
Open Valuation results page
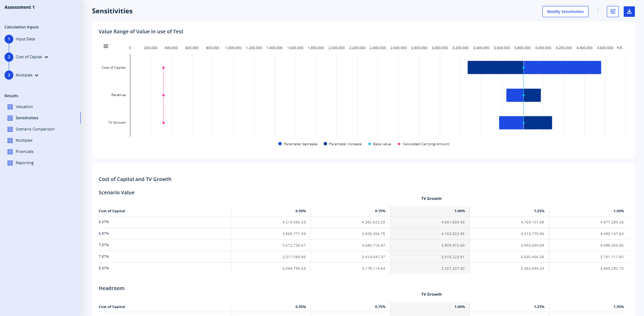pos(24,107)
